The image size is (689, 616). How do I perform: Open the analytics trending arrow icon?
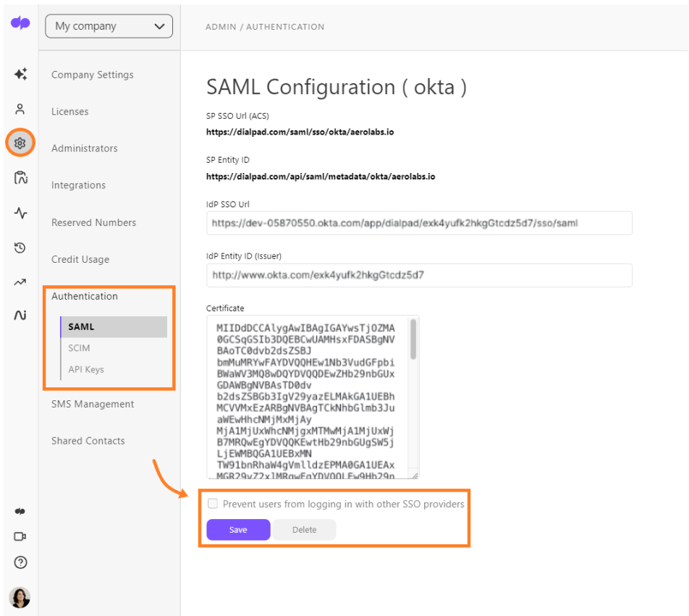(x=20, y=282)
